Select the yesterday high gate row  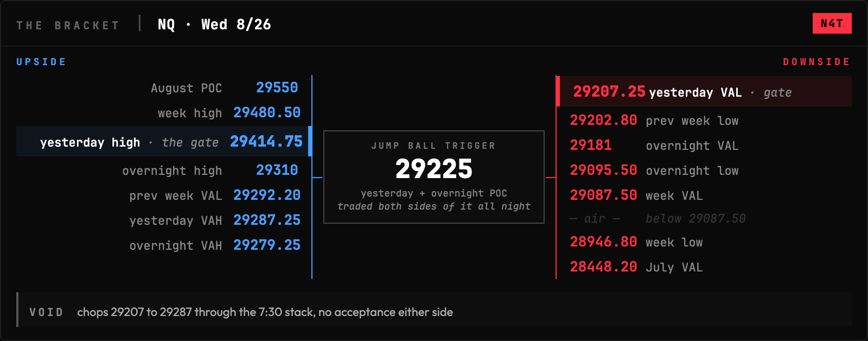point(164,141)
